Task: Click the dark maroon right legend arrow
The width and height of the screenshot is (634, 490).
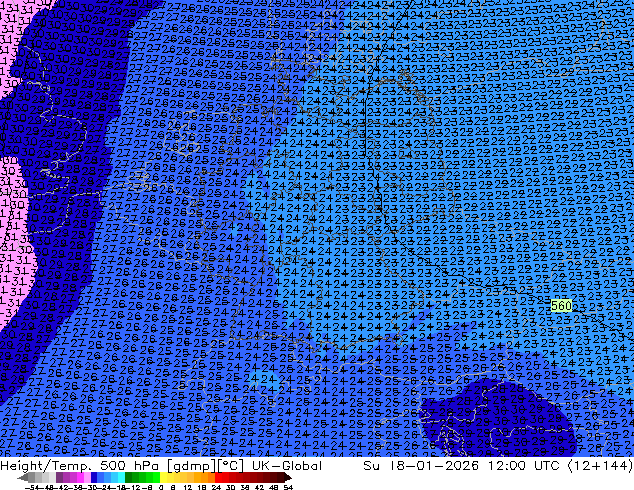Action: tap(287, 477)
